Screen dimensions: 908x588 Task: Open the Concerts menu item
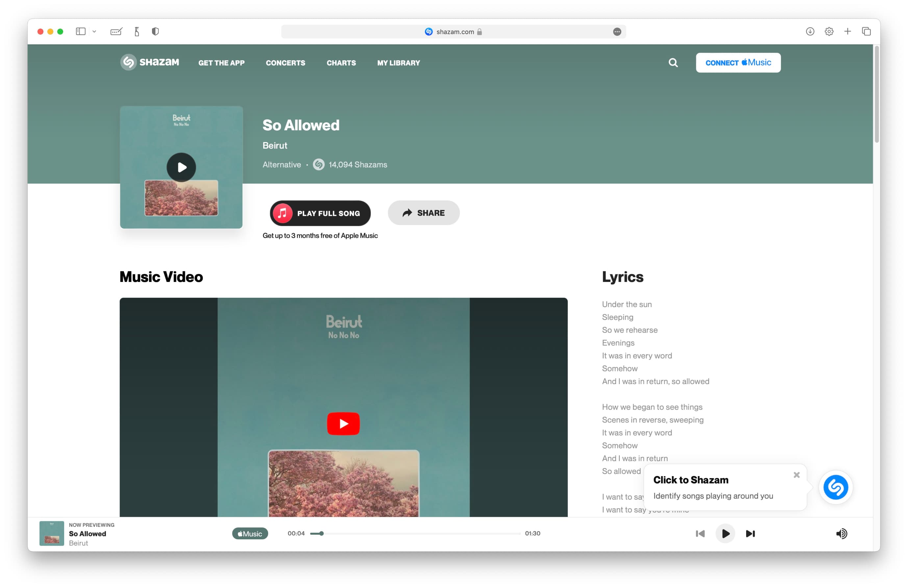click(285, 63)
